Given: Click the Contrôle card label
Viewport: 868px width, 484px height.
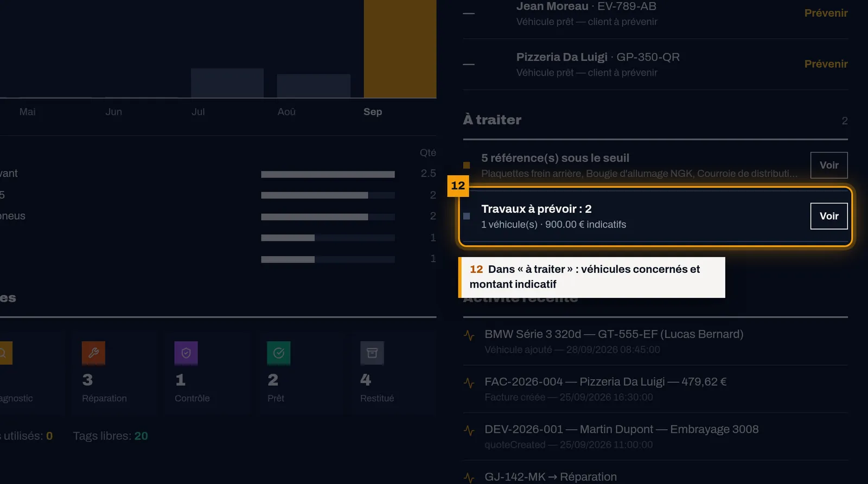Looking at the screenshot, I should click(x=192, y=398).
